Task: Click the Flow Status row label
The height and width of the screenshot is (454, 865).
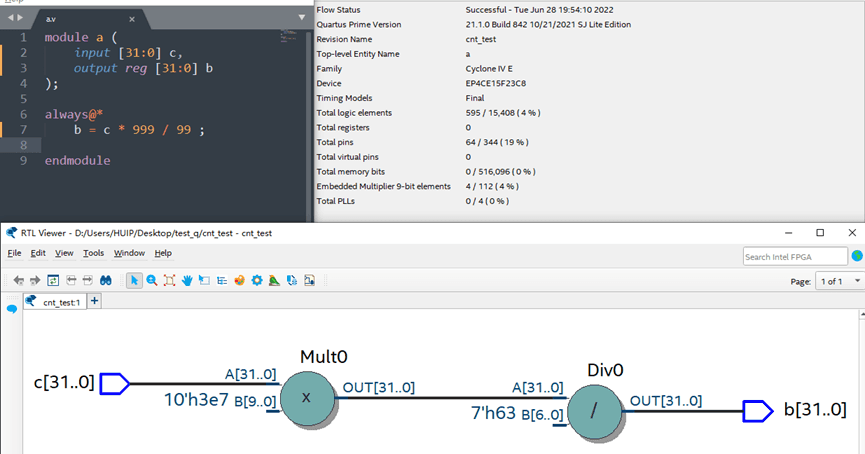Action: 338,10
